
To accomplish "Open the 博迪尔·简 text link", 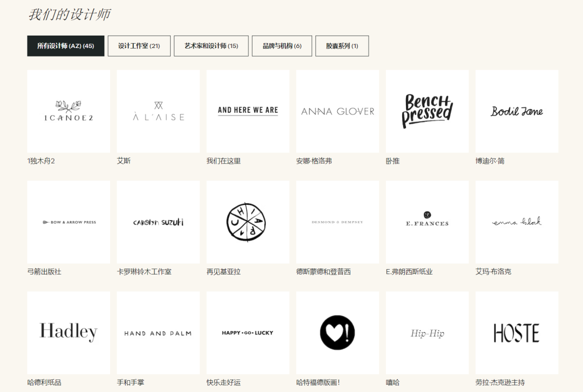I will coord(490,161).
